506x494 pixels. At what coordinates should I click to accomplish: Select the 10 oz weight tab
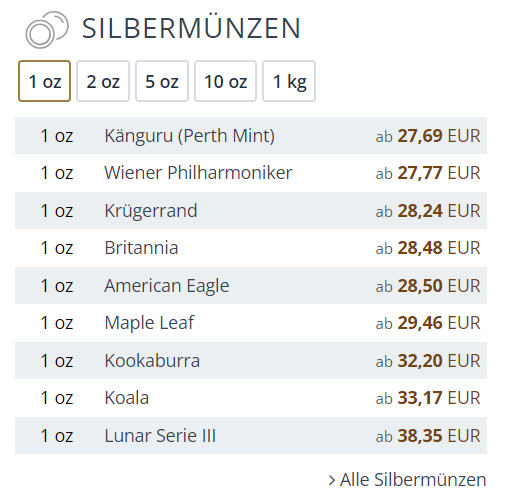[225, 81]
